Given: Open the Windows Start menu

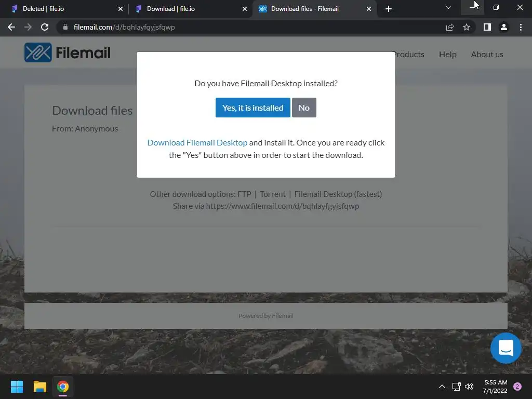Looking at the screenshot, I should click(x=17, y=387).
